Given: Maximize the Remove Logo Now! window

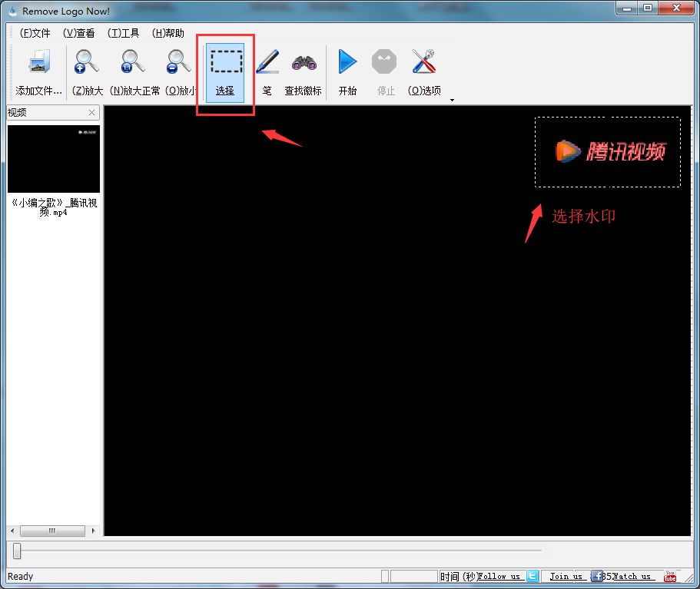Looking at the screenshot, I should [x=648, y=8].
